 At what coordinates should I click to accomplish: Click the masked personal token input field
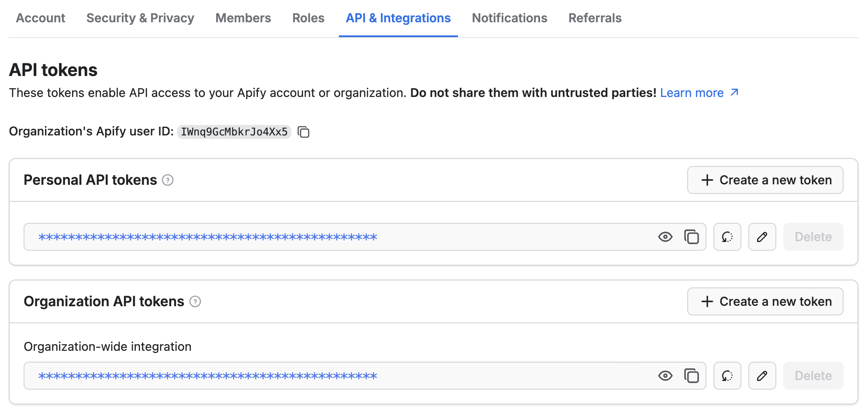tap(306, 237)
